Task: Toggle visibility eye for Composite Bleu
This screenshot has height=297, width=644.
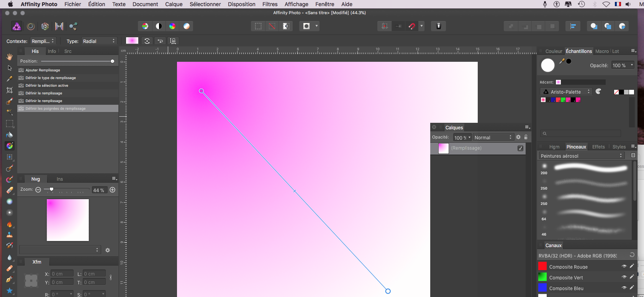Action: point(624,288)
